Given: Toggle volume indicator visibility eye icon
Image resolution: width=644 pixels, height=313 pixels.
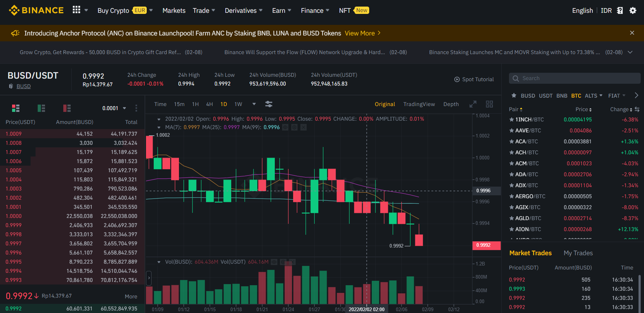Looking at the screenshot, I should click(274, 262).
